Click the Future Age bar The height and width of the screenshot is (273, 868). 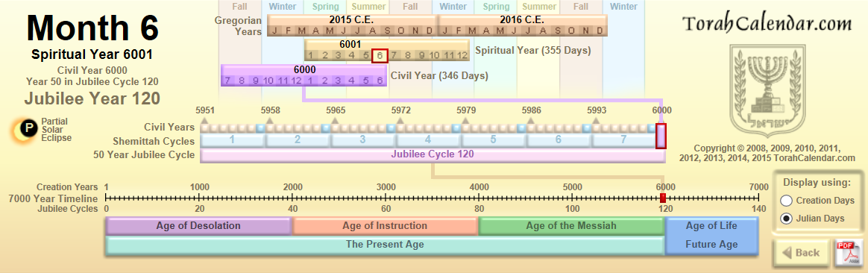click(711, 245)
